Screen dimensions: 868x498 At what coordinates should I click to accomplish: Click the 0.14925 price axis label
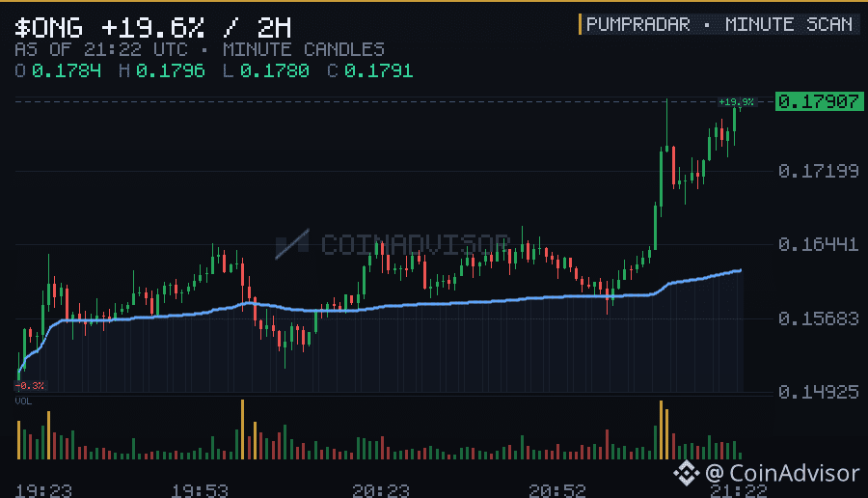click(x=819, y=392)
